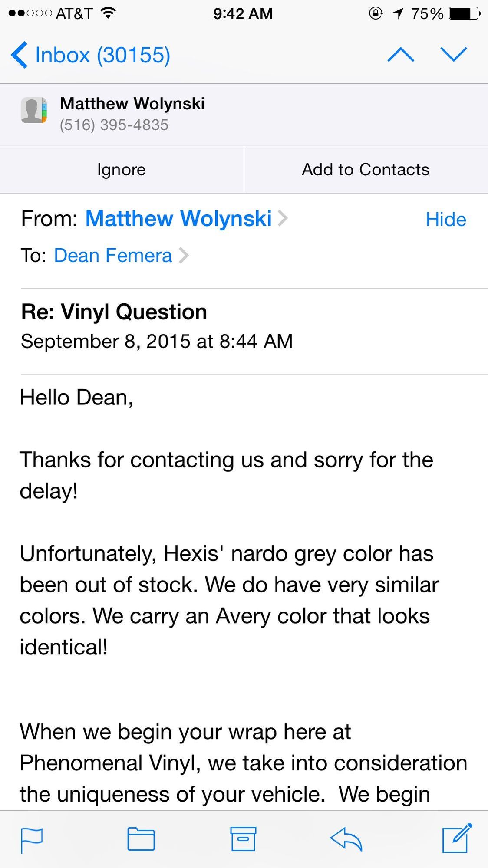Screen dimensions: 488x868
Task: Open the move-to-folder icon
Action: click(141, 838)
